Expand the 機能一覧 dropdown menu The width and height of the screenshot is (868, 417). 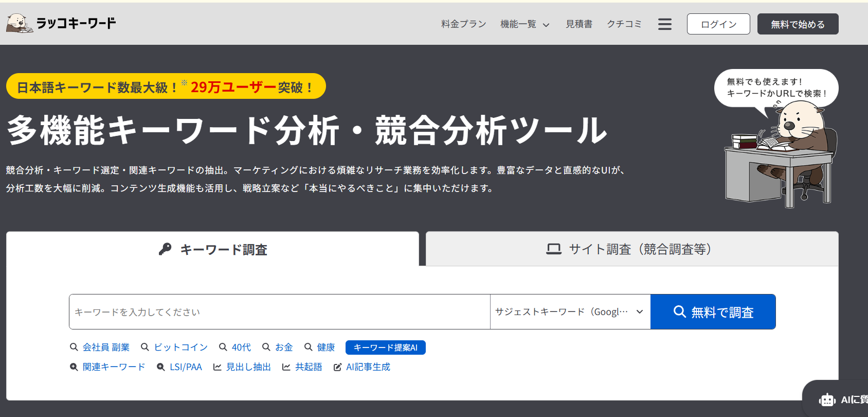(x=525, y=24)
